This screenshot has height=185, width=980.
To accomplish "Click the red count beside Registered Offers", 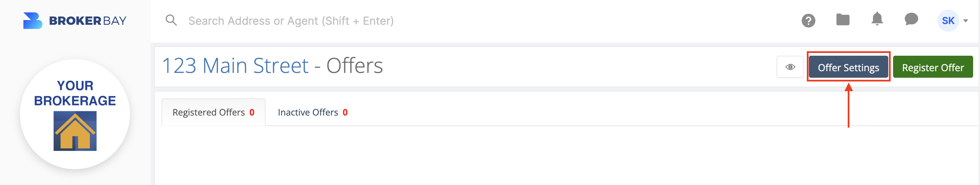I will click(252, 112).
